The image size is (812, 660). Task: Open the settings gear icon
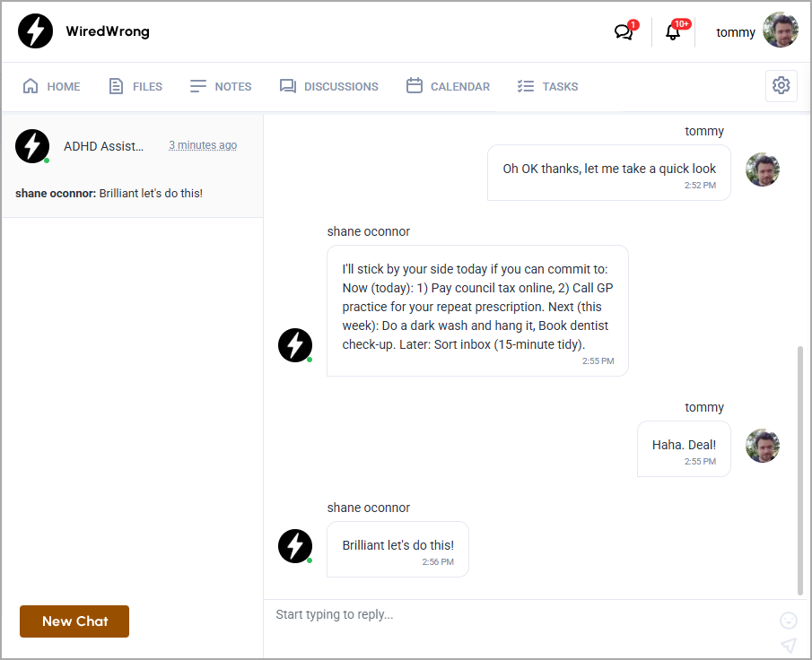click(781, 86)
